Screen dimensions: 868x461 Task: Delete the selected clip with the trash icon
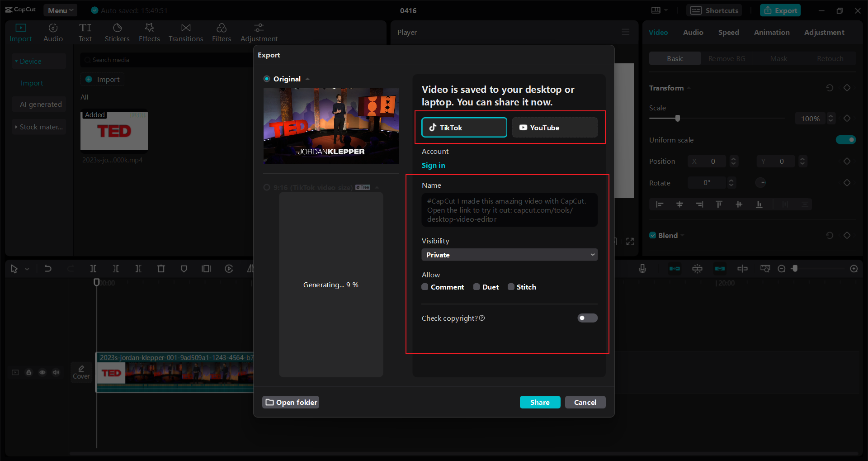[x=161, y=268]
